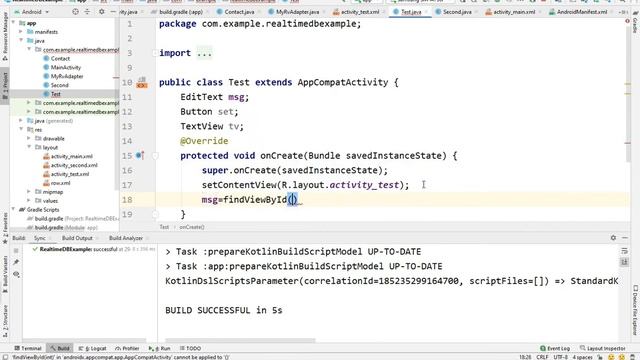The width and height of the screenshot is (640, 360).
Task: Click scroll to end icon in build output
Action: (624, 262)
